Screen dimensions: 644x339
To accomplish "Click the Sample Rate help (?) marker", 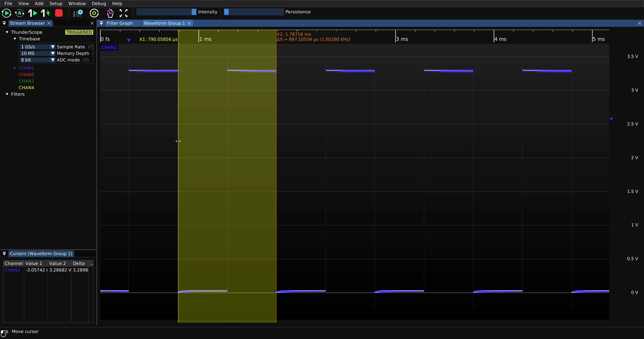I will pos(91,47).
